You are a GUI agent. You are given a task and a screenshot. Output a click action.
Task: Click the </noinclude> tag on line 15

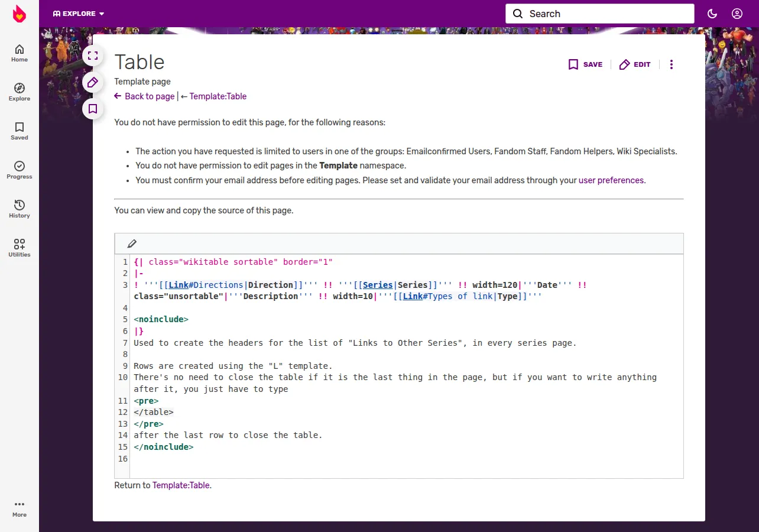[164, 447]
